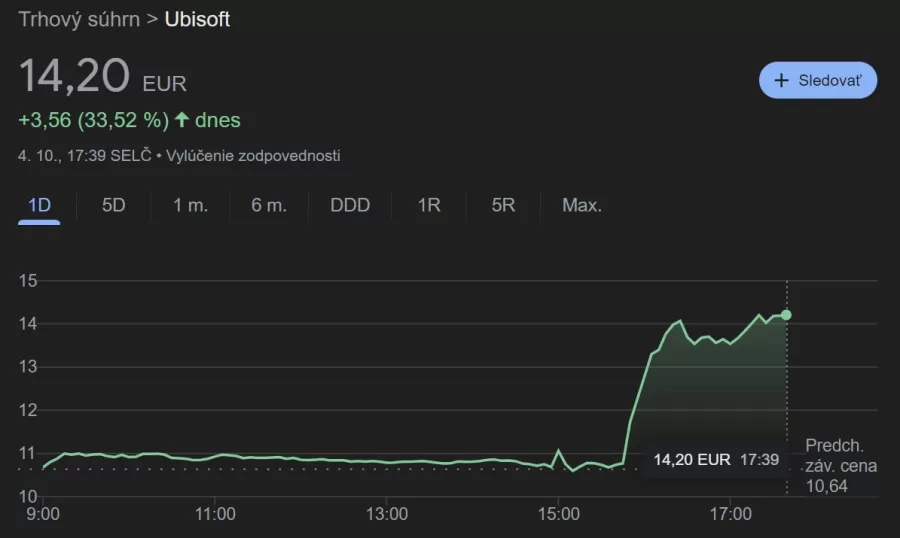Click the 13 price axis label
The height and width of the screenshot is (538, 900).
click(28, 366)
